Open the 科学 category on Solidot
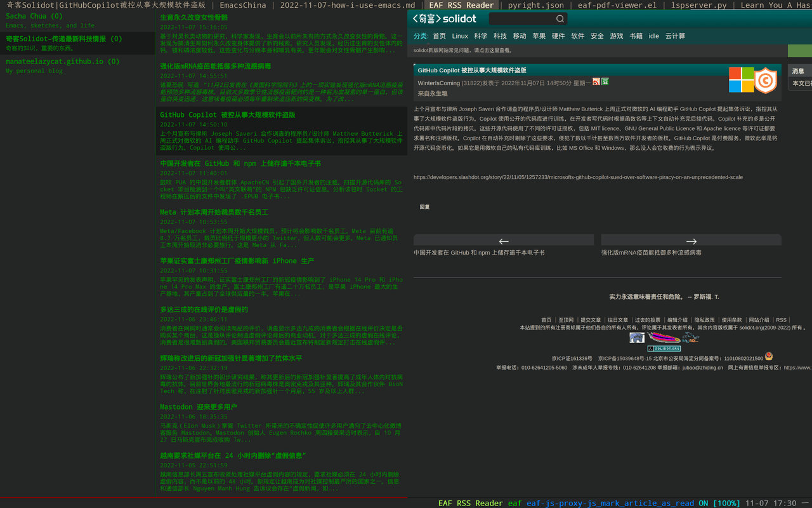This screenshot has width=812, height=508. tap(481, 36)
